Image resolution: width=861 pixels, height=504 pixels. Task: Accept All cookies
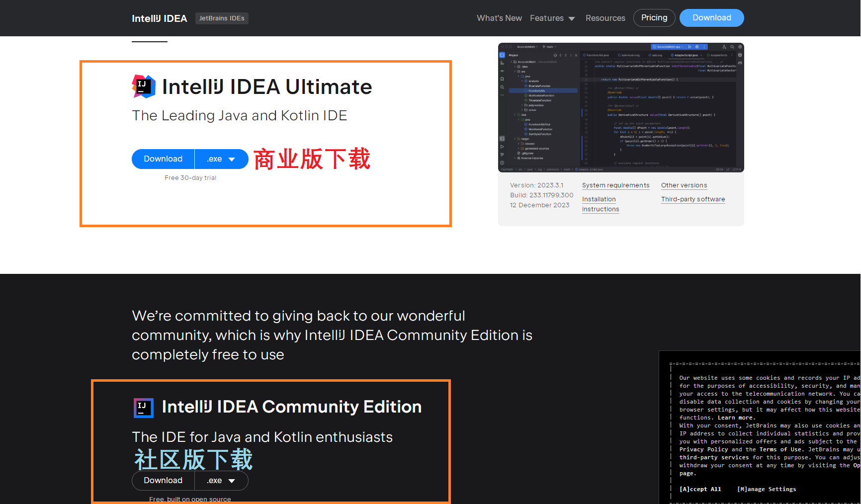[x=700, y=489]
